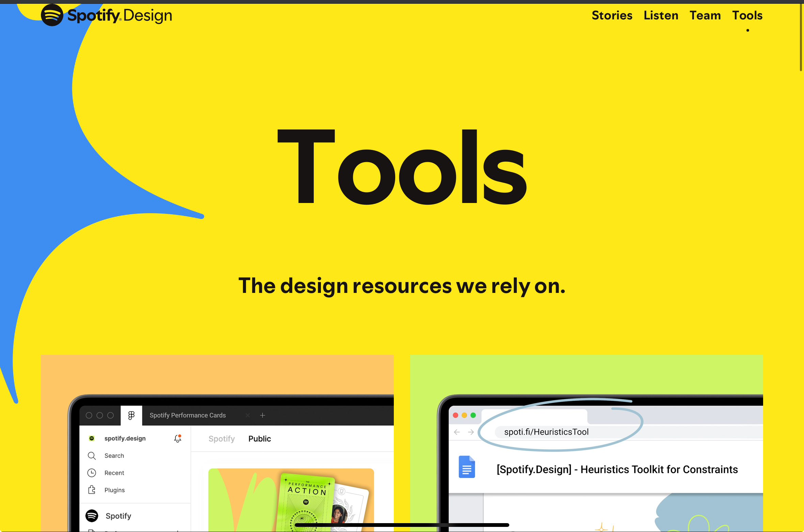Click the page vertical scrollbar thumb
The image size is (804, 532).
tap(801, 37)
